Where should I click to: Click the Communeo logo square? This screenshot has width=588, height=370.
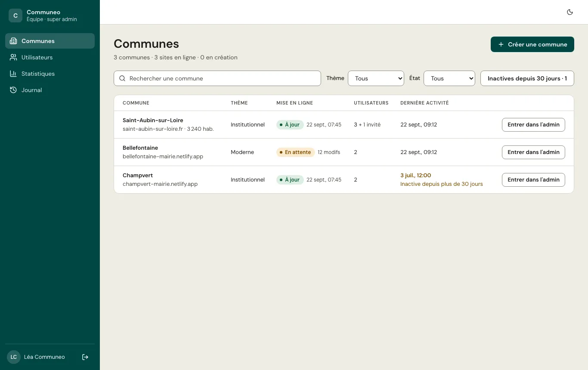pyautogui.click(x=15, y=15)
